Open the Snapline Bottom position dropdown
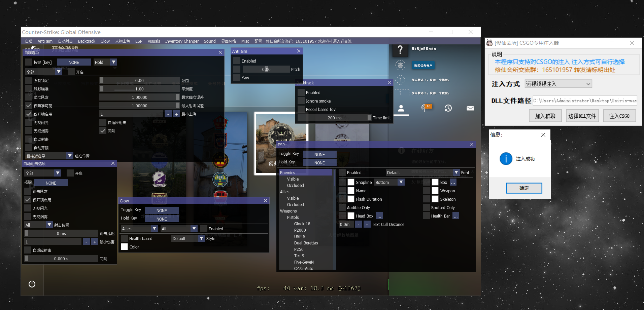The image size is (644, 310). click(389, 183)
